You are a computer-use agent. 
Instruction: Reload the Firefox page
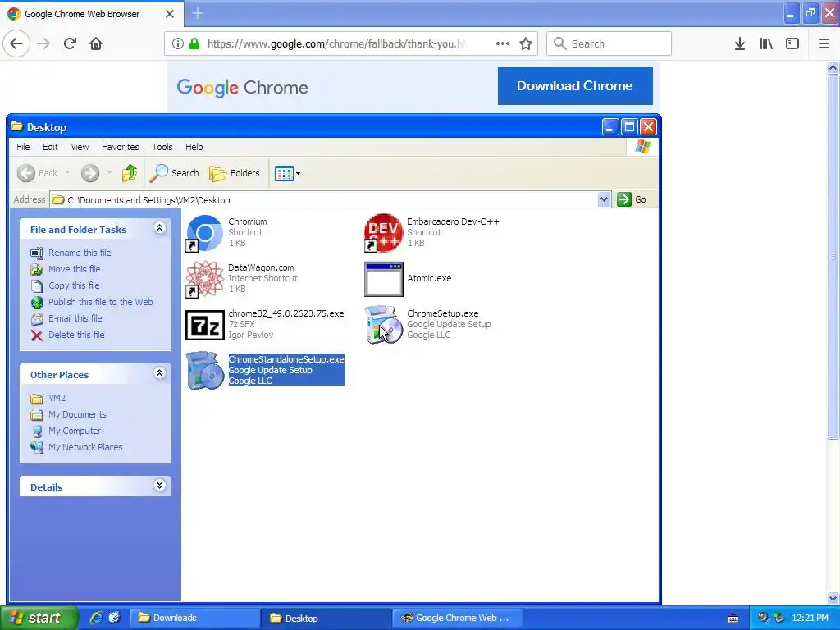click(x=70, y=43)
